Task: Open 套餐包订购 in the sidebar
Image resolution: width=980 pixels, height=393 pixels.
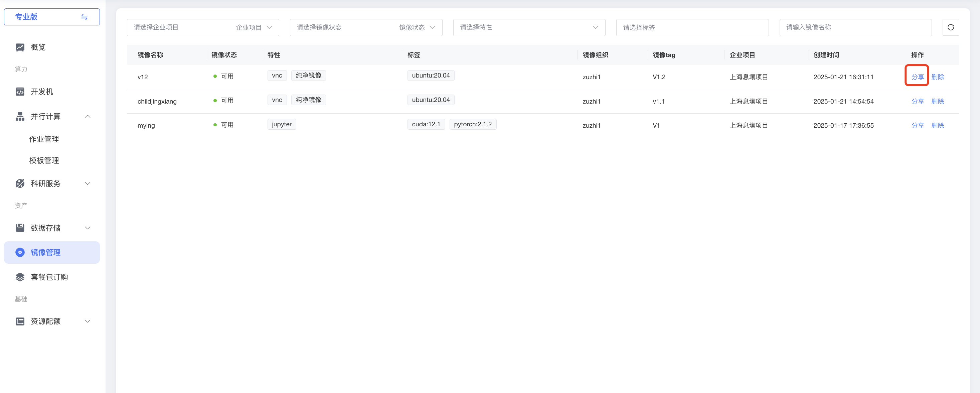Action: coord(52,277)
